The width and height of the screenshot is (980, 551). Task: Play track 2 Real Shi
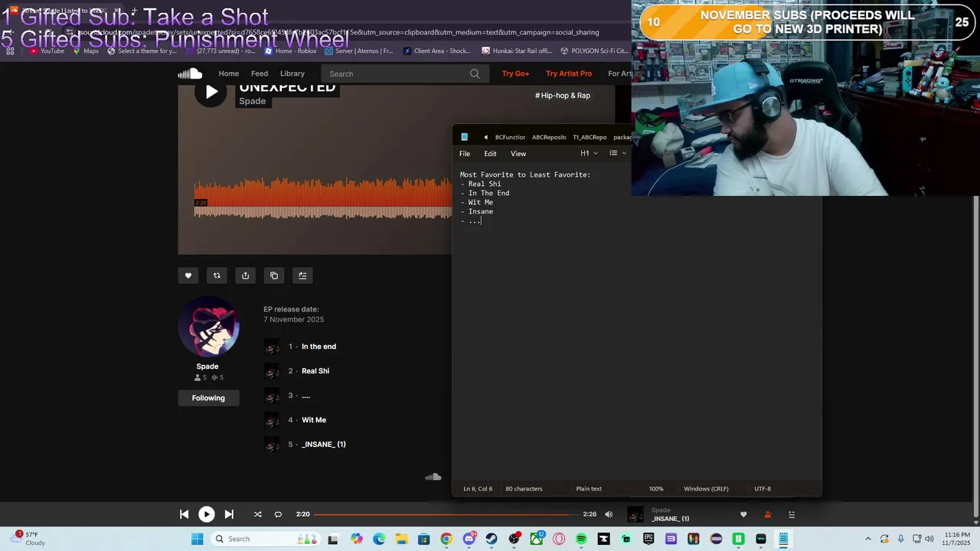315,371
